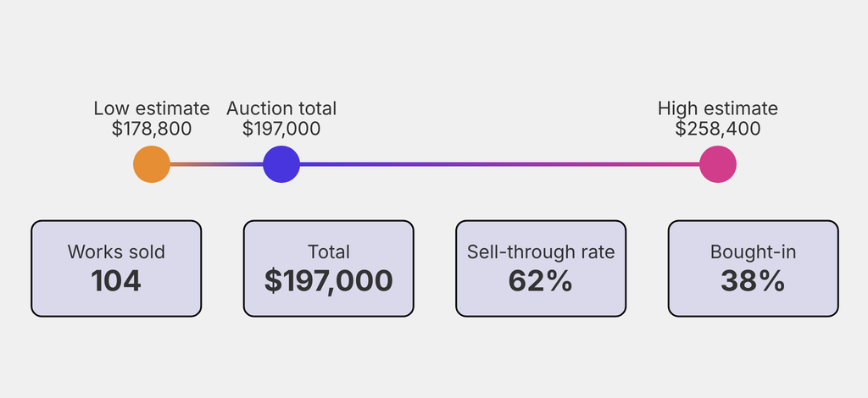Click the "Low estimate" label text

pos(152,108)
